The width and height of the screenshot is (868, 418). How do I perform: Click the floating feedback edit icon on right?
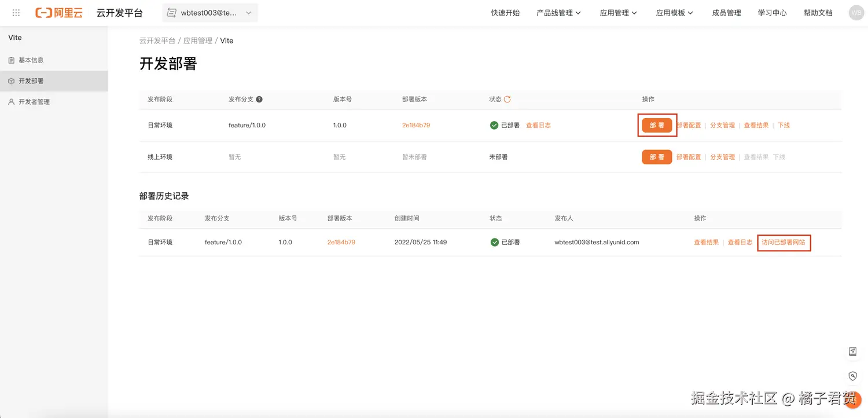tap(852, 351)
